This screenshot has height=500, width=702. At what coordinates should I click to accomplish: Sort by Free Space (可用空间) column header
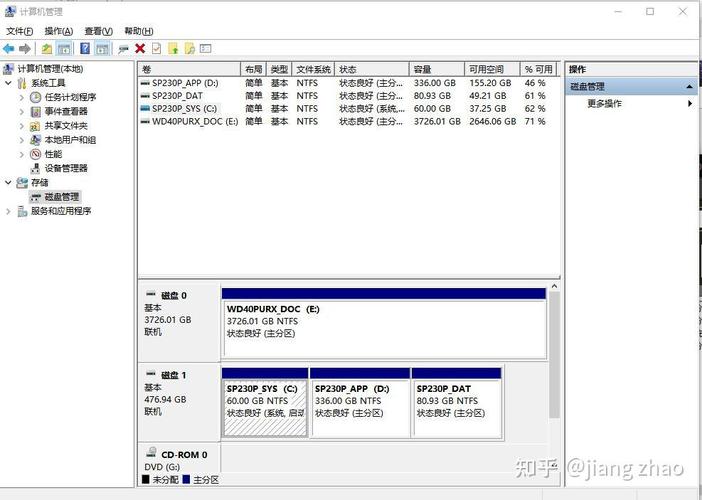tap(486, 69)
